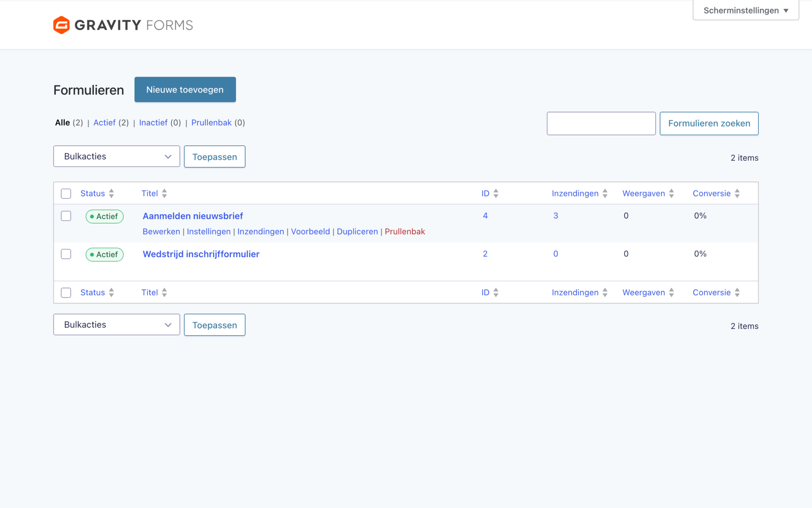The width and height of the screenshot is (812, 508).
Task: Click the Formulieren page heading
Action: click(89, 90)
